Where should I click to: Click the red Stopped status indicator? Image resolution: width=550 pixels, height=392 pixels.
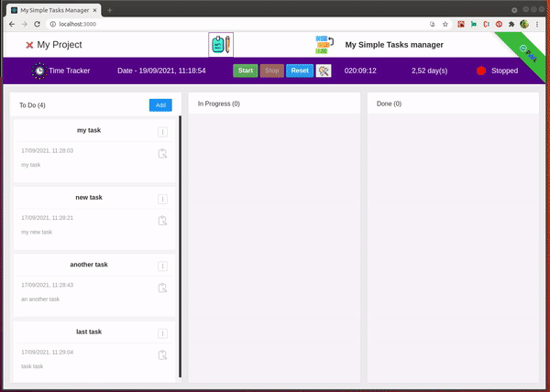click(481, 71)
